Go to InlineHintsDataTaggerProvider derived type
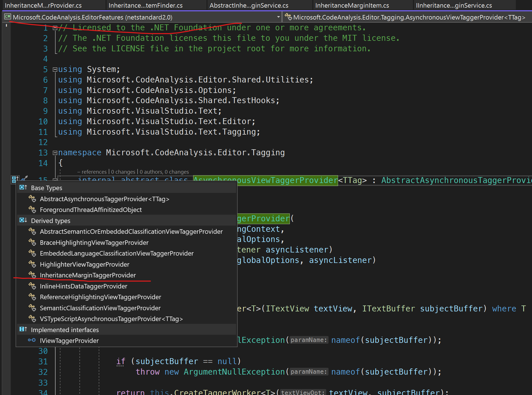The image size is (532, 395). tap(83, 286)
